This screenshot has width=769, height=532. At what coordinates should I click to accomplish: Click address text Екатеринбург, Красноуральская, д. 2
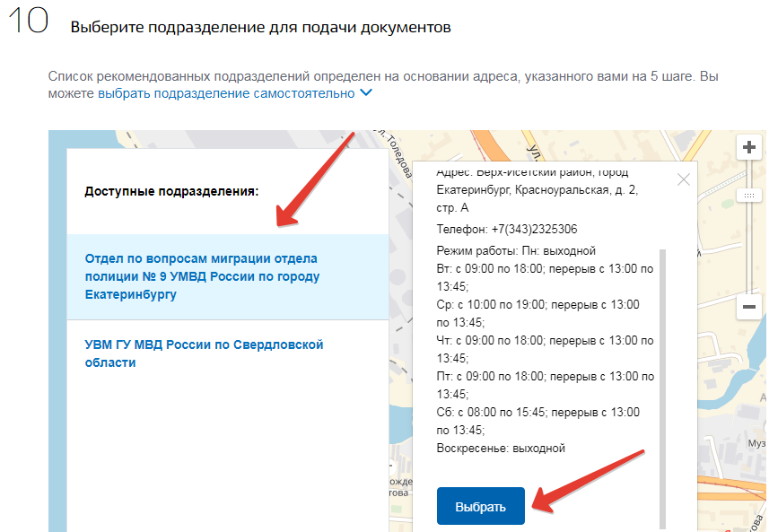click(x=537, y=190)
